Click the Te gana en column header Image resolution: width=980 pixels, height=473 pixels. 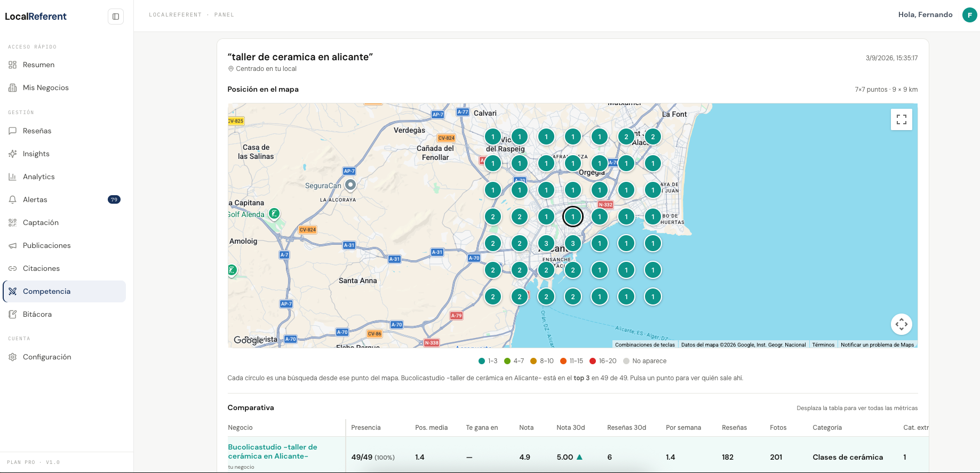point(482,428)
